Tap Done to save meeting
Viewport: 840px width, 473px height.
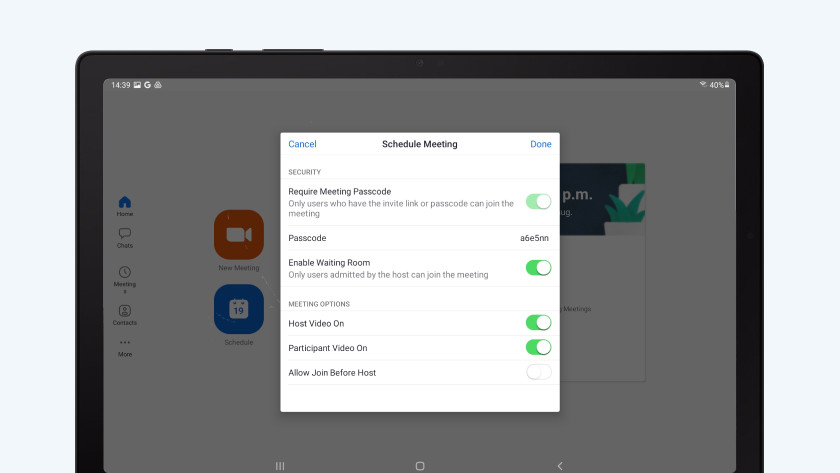pos(540,144)
